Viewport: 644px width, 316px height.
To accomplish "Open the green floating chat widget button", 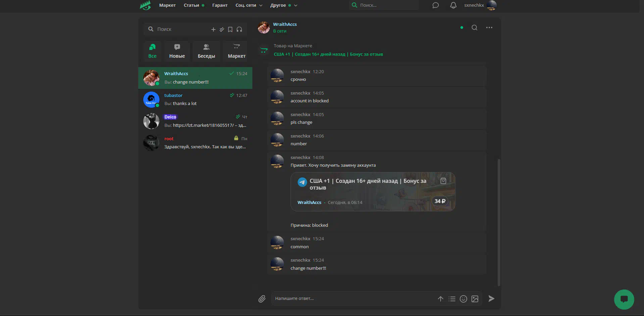I will 624,300.
